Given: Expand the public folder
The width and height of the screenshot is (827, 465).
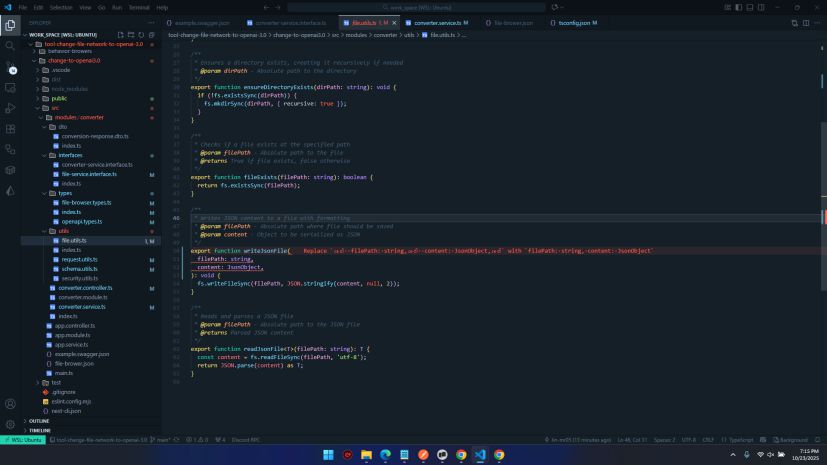Looking at the screenshot, I should click(x=59, y=99).
